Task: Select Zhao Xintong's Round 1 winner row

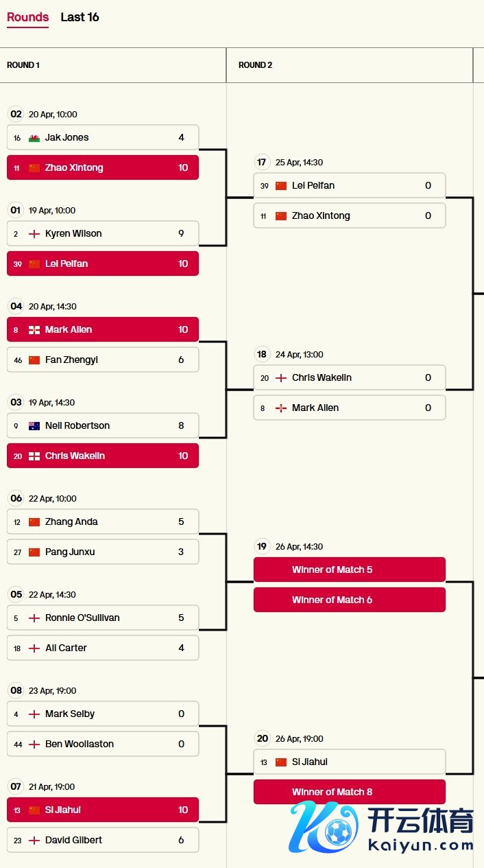Action: pos(103,167)
